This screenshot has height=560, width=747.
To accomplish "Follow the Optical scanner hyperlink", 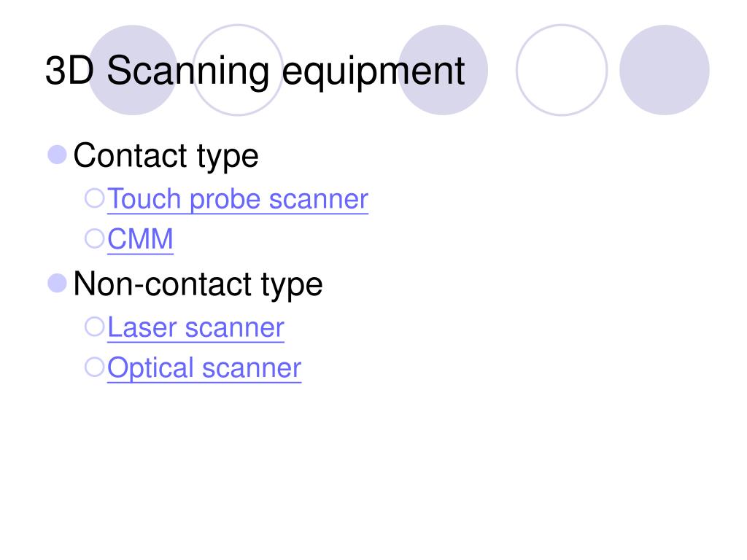I will (204, 368).
